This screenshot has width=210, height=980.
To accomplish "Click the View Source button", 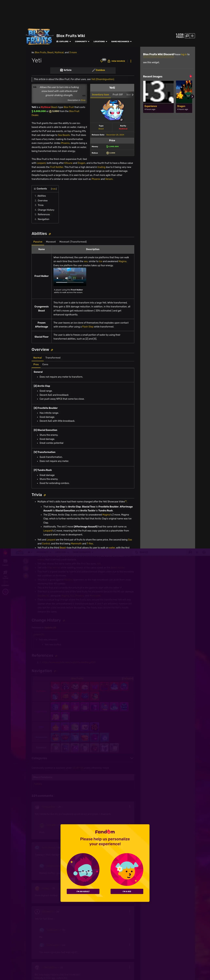I will click(x=116, y=61).
